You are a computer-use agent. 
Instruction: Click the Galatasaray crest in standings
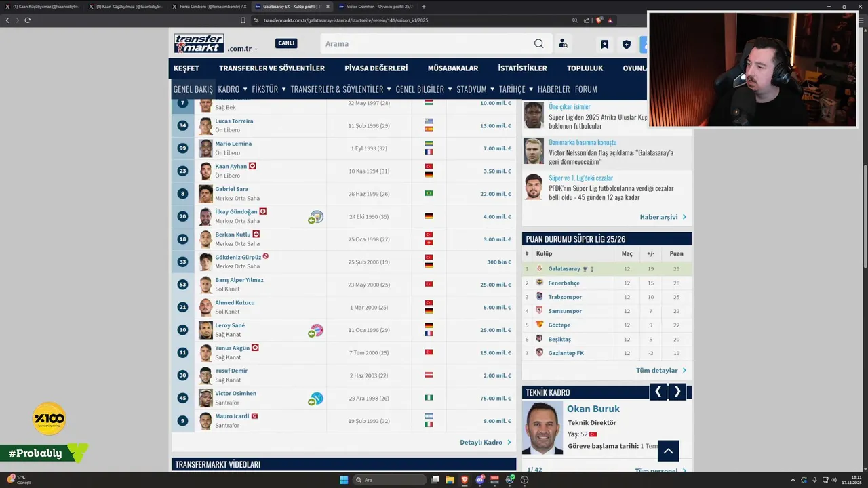click(540, 269)
